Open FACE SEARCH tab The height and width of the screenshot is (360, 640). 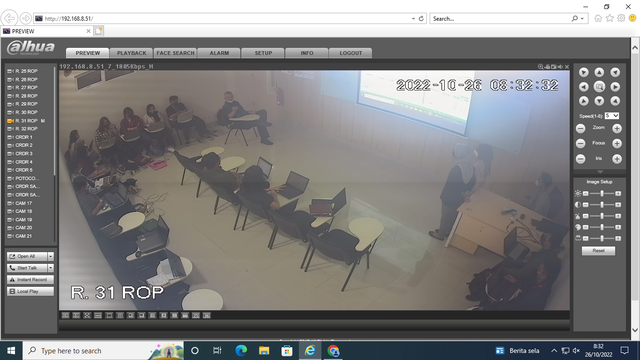pos(176,53)
